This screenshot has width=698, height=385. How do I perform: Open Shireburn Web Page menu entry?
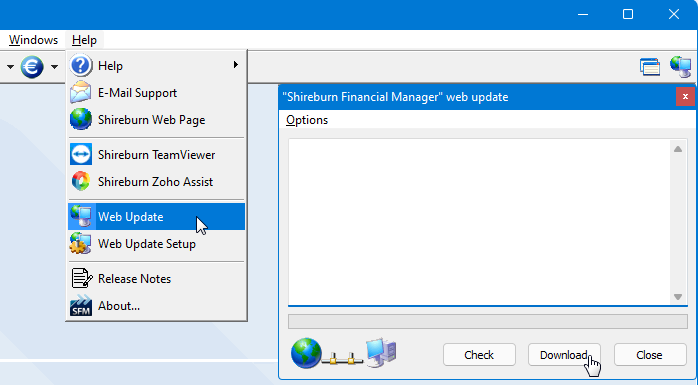157,119
